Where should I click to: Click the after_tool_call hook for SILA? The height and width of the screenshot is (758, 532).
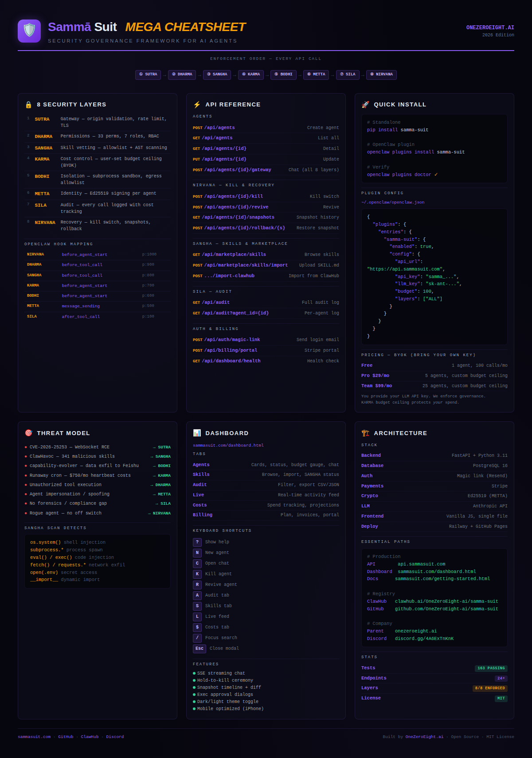(x=81, y=317)
